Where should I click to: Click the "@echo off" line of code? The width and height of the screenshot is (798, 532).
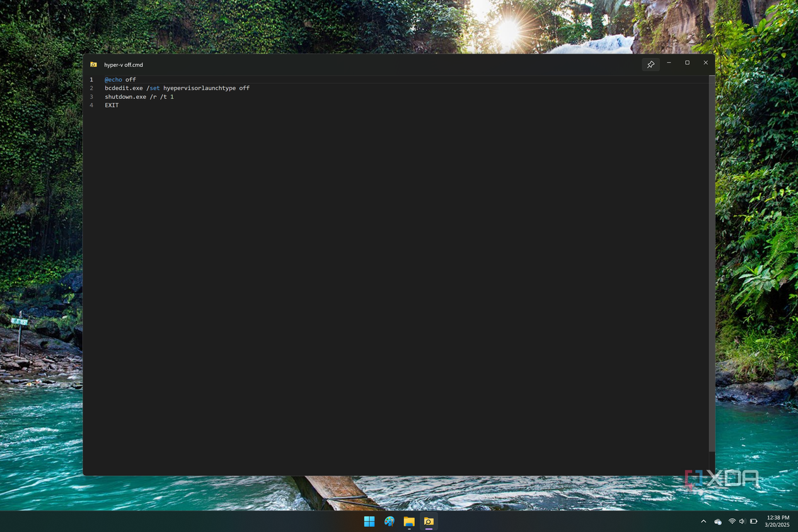(120, 79)
